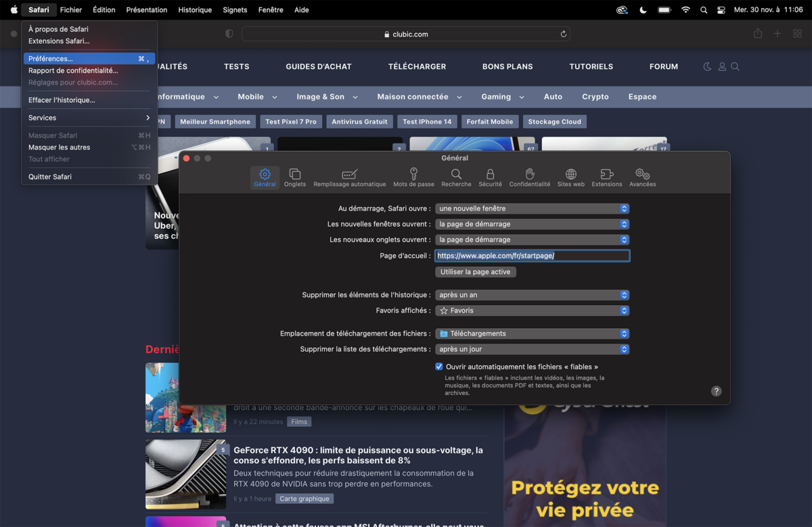Open the Supprimer la liste des téléchargements dropdown

pyautogui.click(x=533, y=349)
